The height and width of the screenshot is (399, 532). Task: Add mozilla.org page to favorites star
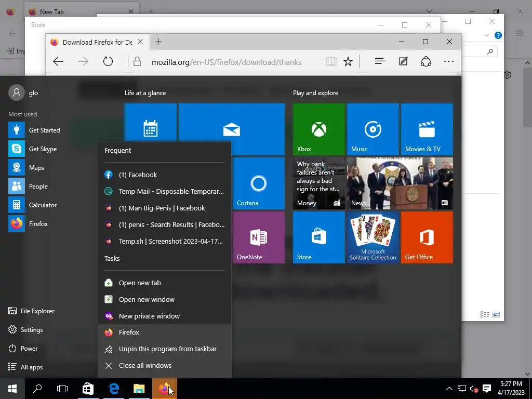348,61
